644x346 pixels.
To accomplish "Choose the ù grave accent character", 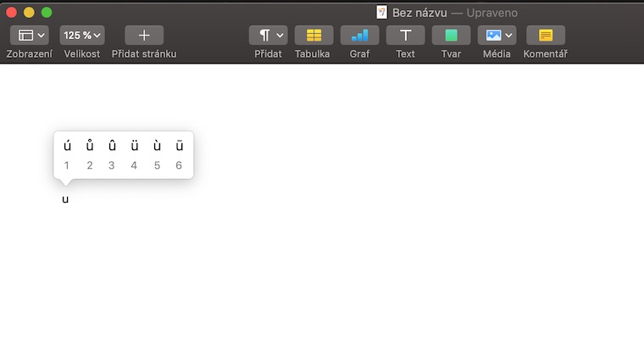I will pos(157,146).
